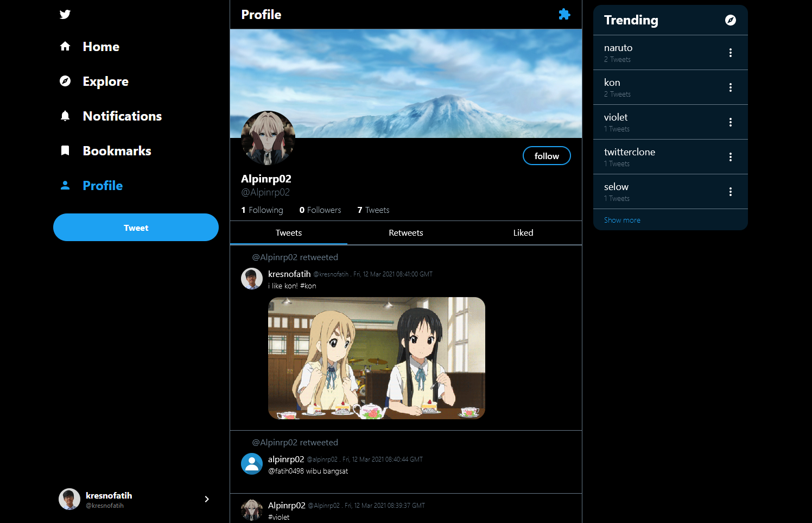Click the @kresnofatih handle at sidebar bottom
The width and height of the screenshot is (812, 523).
pyautogui.click(x=105, y=506)
